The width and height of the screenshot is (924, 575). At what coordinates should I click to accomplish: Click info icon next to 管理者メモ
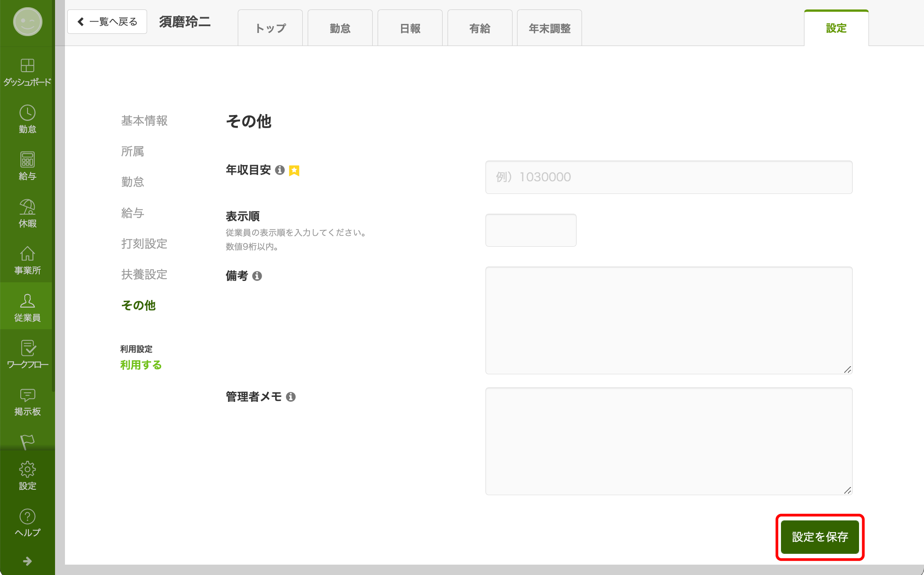[x=291, y=397]
